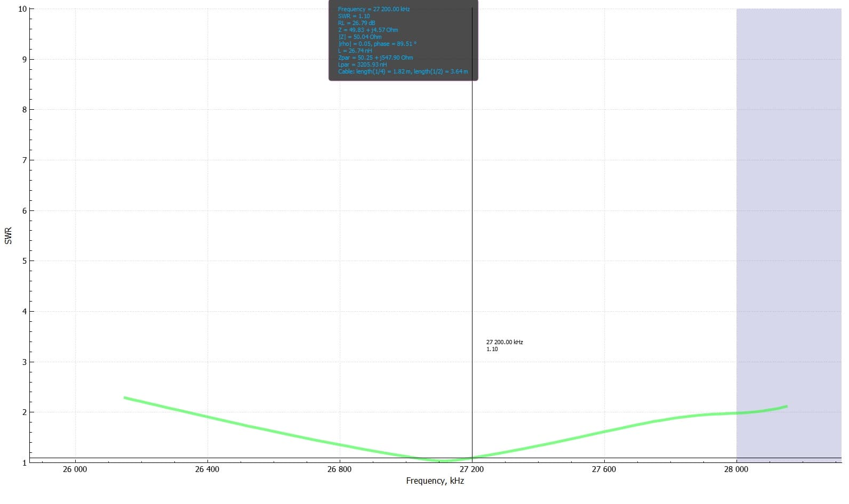The image size is (849, 504).
Task: Select the "8" tick on the SWR axis
Action: coord(25,110)
